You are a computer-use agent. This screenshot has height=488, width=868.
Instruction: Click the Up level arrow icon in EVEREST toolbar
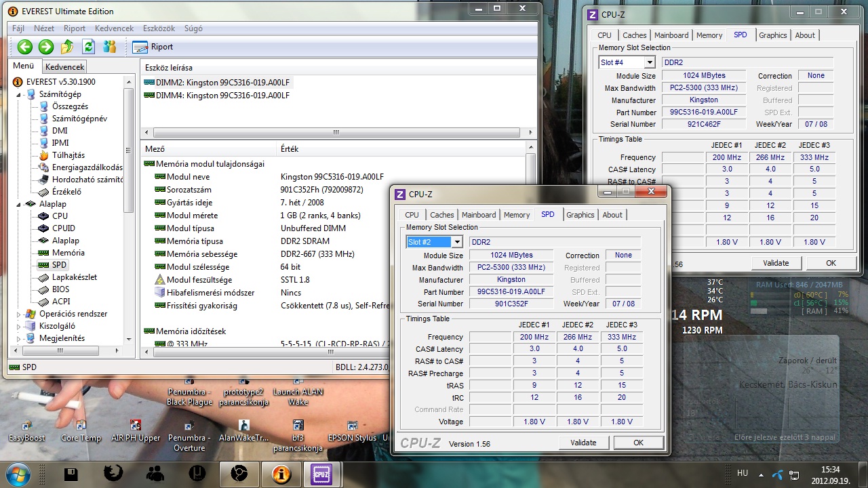tap(67, 47)
